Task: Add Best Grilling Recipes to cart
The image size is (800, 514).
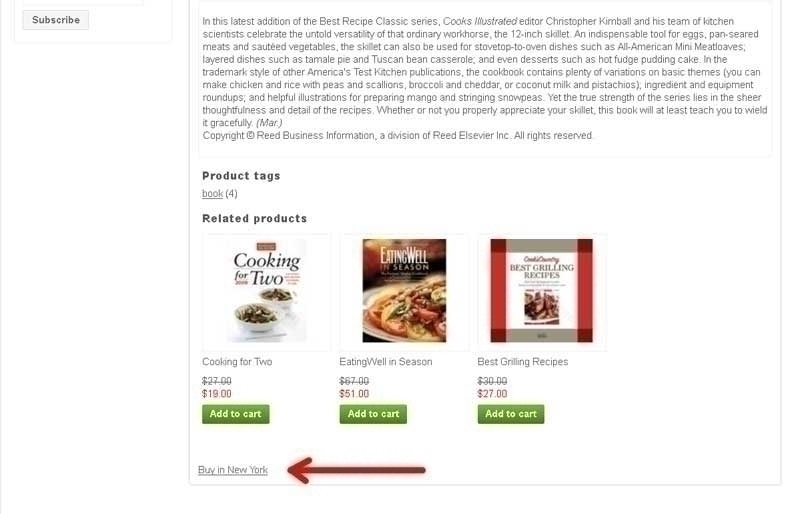Action: (511, 414)
